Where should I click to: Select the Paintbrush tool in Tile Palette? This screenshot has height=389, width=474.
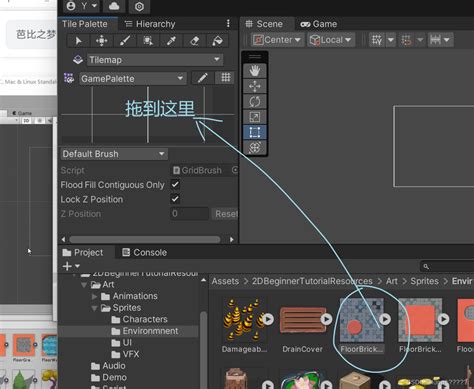coord(125,41)
